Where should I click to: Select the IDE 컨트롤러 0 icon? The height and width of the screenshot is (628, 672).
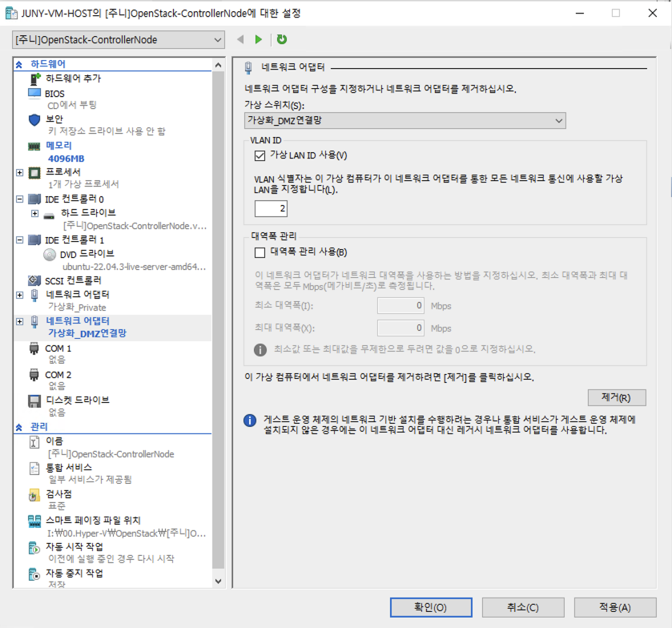[x=34, y=199]
